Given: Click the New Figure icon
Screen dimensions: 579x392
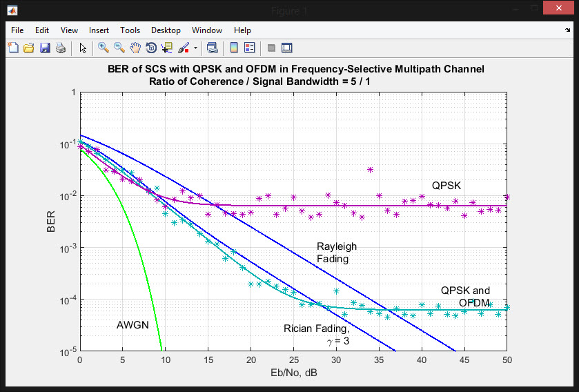Looking at the screenshot, I should point(13,48).
